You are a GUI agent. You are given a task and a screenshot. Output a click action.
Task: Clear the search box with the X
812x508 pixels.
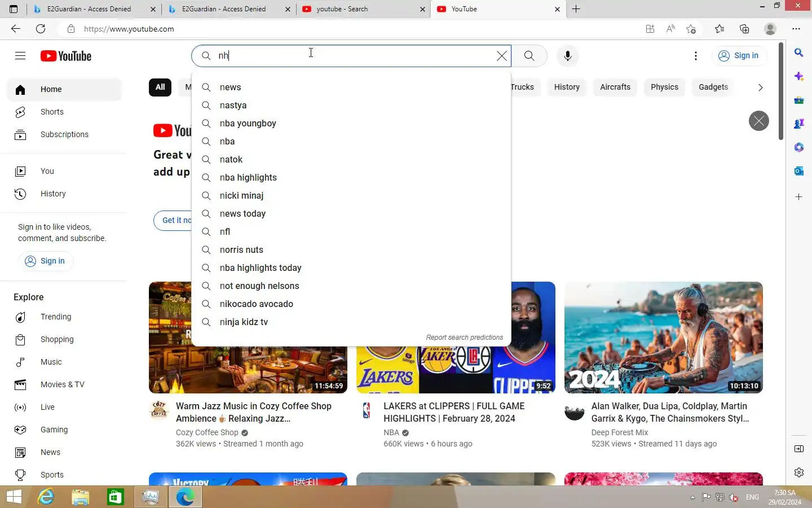click(501, 56)
